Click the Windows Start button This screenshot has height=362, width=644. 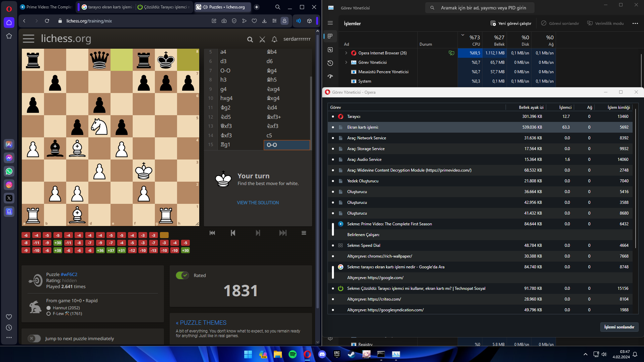pyautogui.click(x=248, y=354)
